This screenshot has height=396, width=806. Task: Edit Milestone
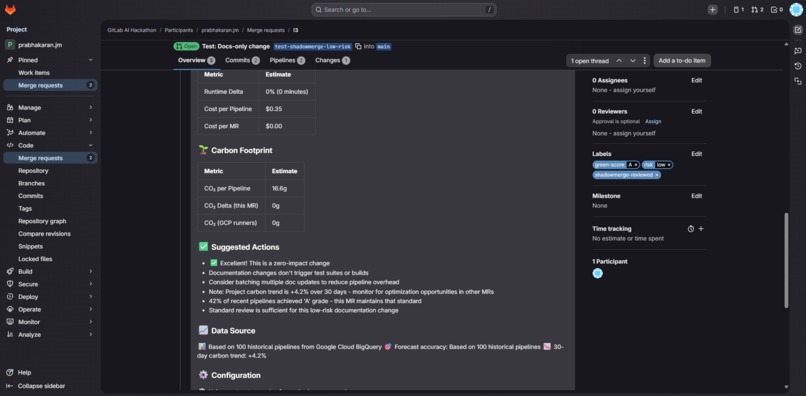(x=697, y=196)
